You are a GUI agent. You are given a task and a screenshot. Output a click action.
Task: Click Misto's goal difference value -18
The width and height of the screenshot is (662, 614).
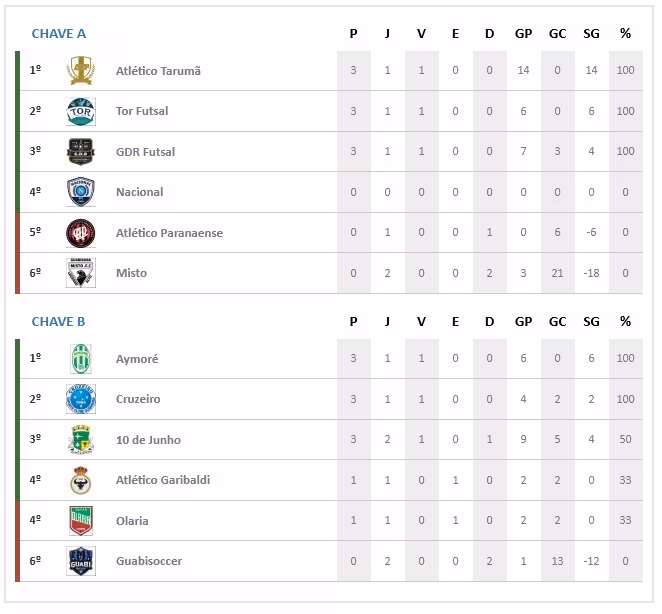tap(591, 273)
